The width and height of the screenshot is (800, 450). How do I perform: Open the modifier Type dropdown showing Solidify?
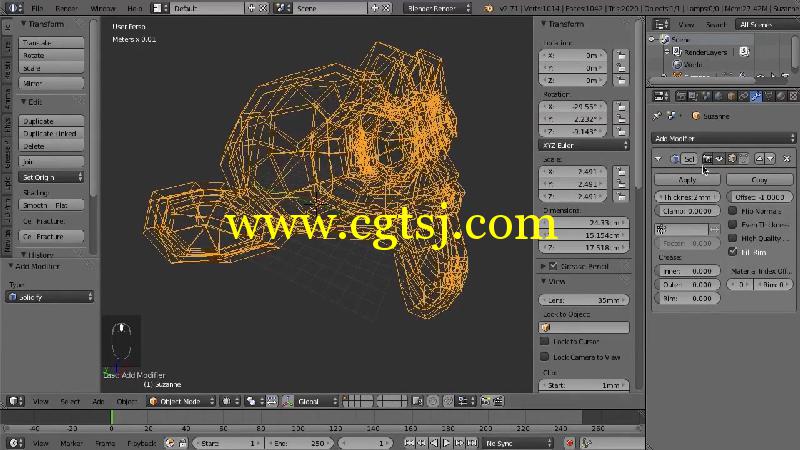click(x=50, y=296)
